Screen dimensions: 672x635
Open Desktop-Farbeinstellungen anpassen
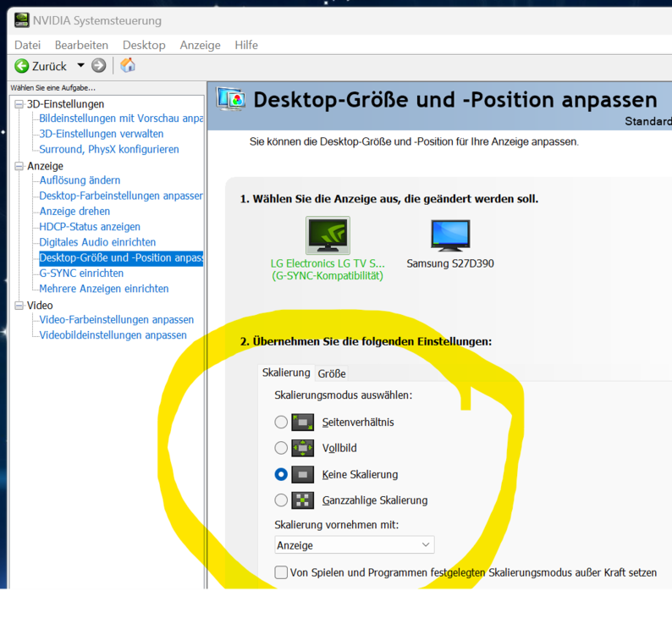[121, 196]
